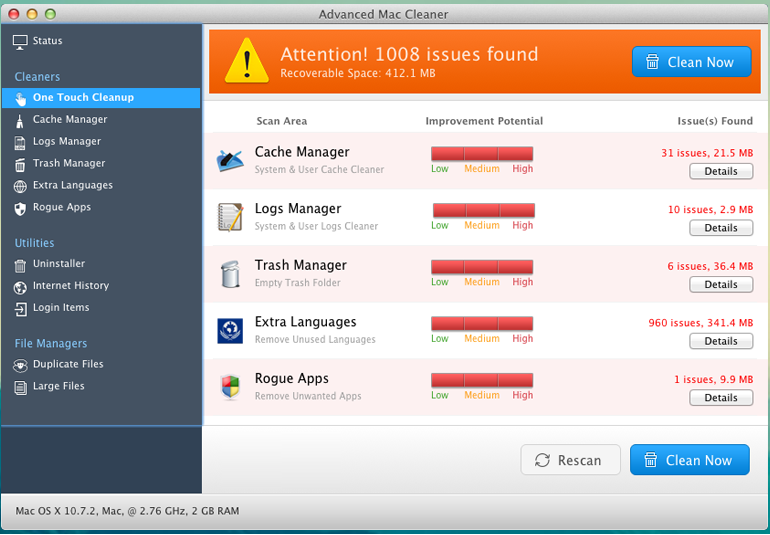
Task: Click the Large Files document icon
Action: click(x=20, y=388)
